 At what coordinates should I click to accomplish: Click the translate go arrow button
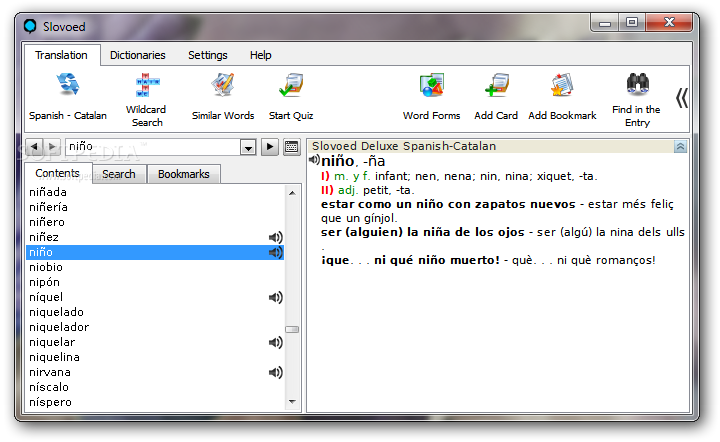point(270,147)
